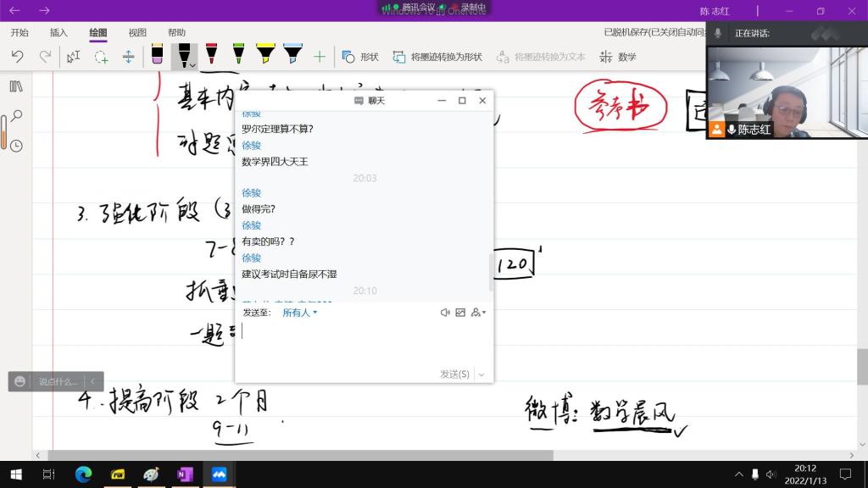Click the Undo arrow
Image resolution: width=868 pixels, height=488 pixels.
click(x=17, y=57)
